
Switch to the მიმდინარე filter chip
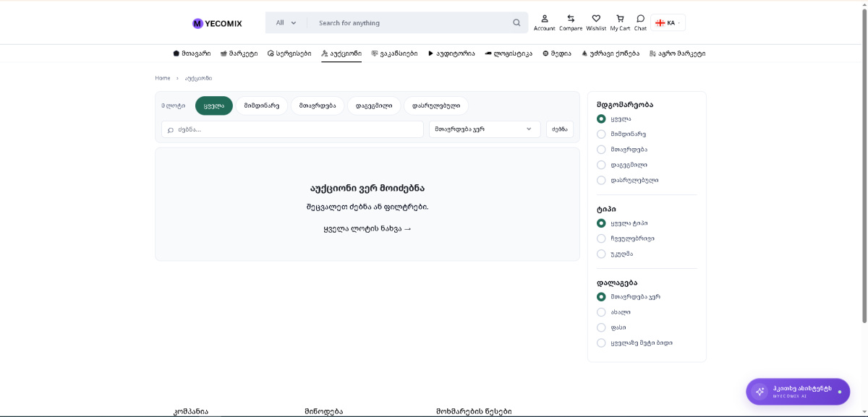pyautogui.click(x=262, y=106)
